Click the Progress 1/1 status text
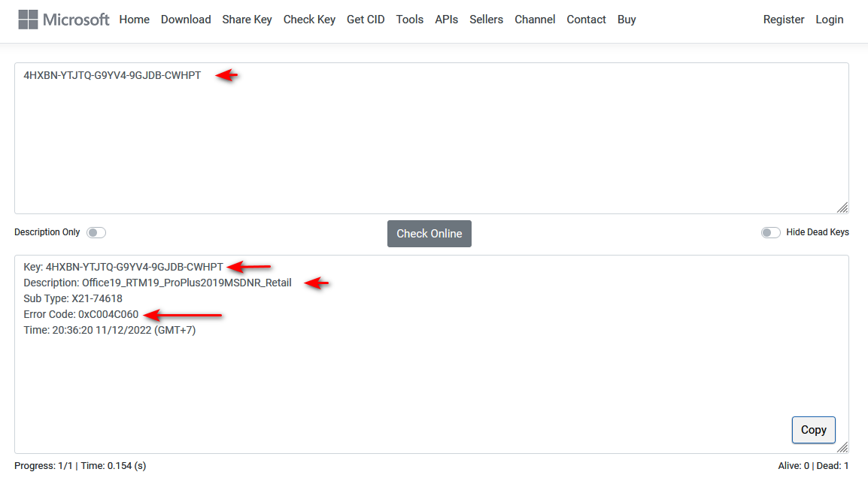Image resolution: width=868 pixels, height=481 pixels. (x=80, y=465)
